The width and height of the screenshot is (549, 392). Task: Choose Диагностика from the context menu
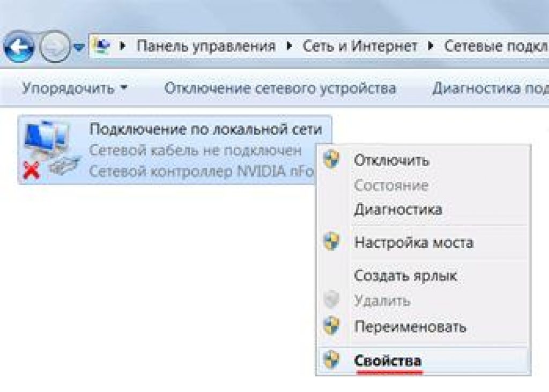398,209
